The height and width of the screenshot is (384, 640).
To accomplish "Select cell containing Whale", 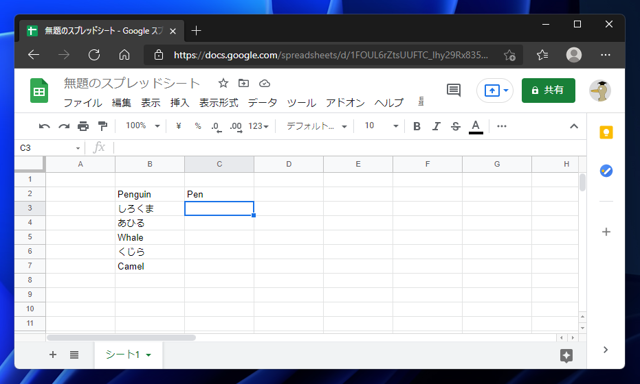I will pos(150,238).
